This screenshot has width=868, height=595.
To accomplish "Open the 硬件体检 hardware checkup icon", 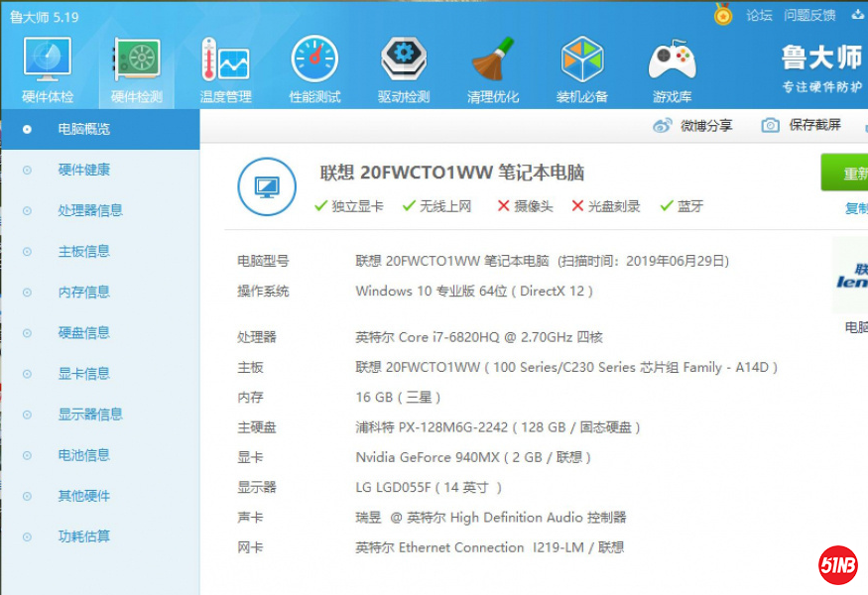I will [x=48, y=62].
